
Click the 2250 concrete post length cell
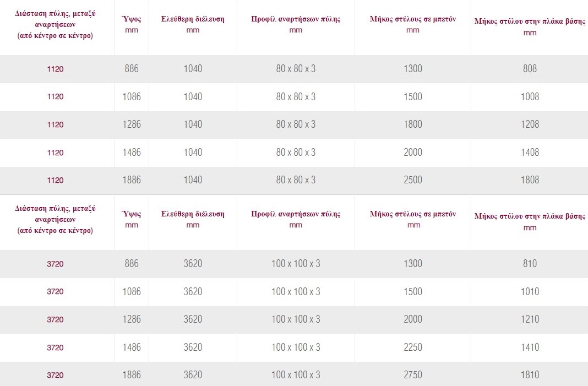413,347
